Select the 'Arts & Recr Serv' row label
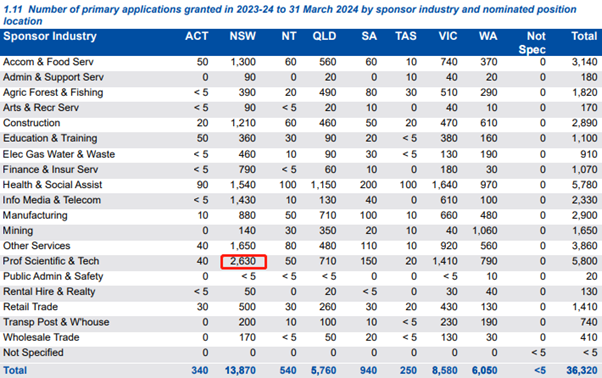 click(x=41, y=108)
